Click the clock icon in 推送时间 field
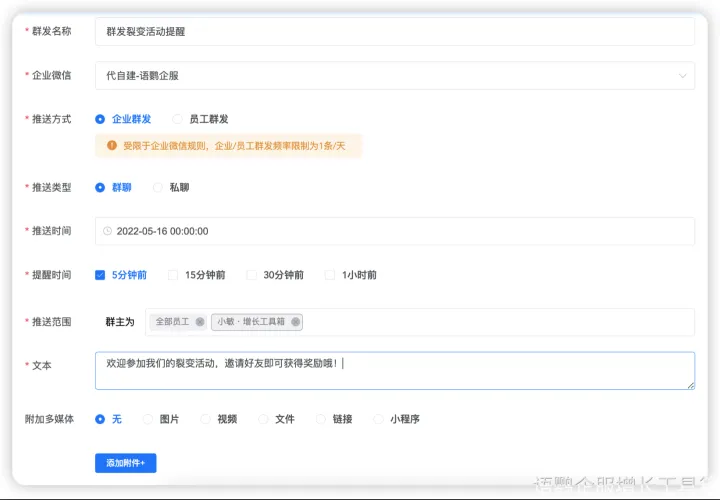The image size is (720, 500). (x=108, y=231)
